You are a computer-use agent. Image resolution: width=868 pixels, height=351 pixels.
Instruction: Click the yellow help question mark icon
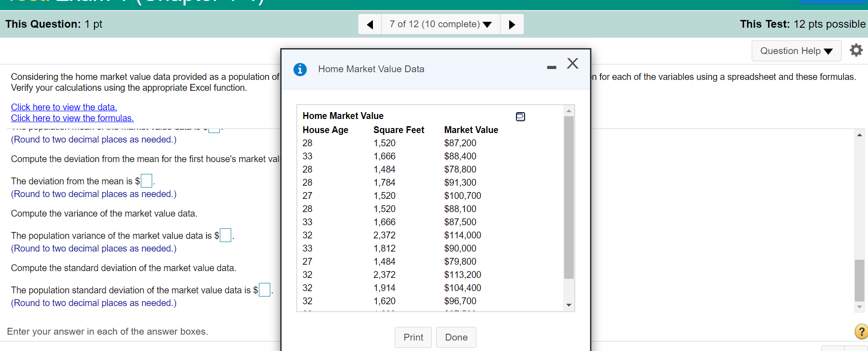point(861,331)
